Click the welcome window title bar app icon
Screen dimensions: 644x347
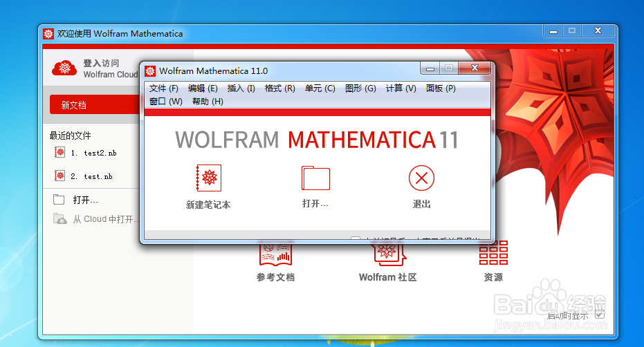(48, 34)
